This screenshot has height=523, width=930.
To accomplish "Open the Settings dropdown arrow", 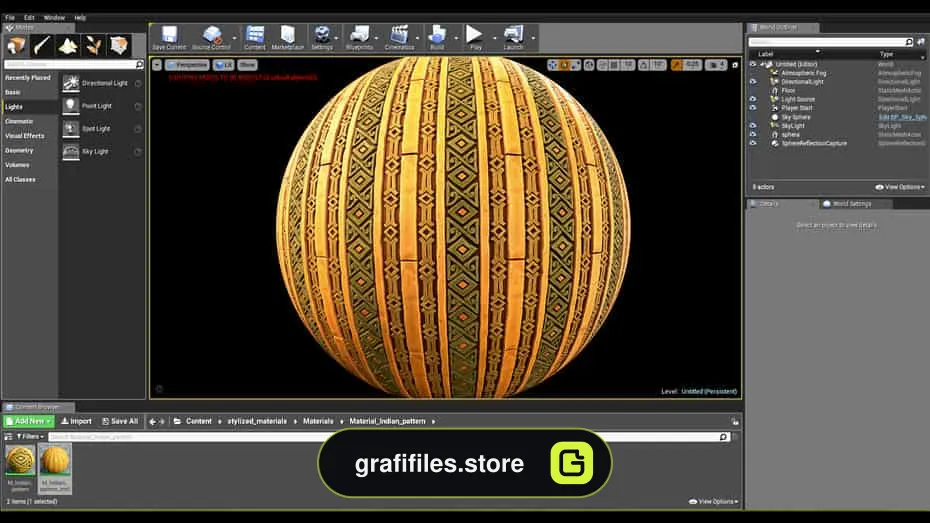I will pyautogui.click(x=336, y=38).
